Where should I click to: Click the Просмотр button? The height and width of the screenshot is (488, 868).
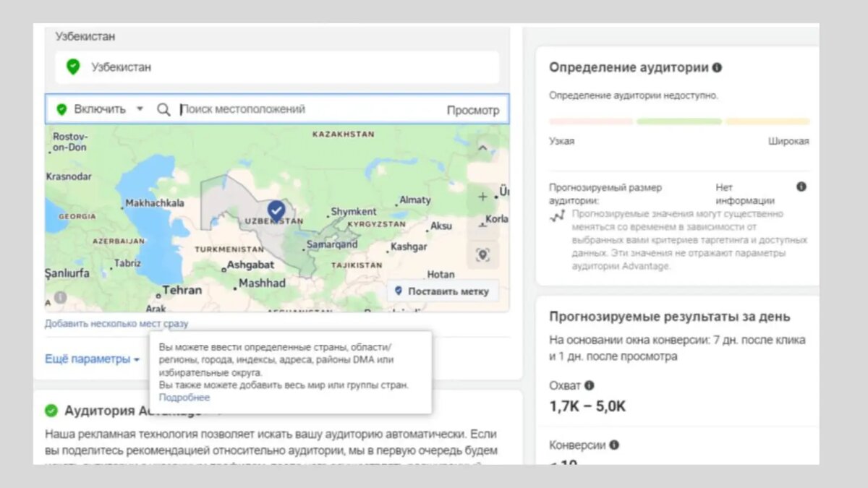[473, 111]
